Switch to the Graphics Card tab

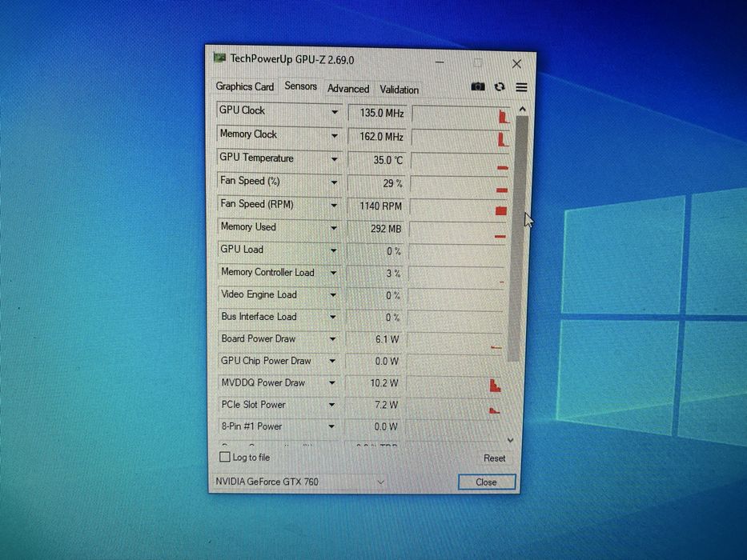point(245,86)
